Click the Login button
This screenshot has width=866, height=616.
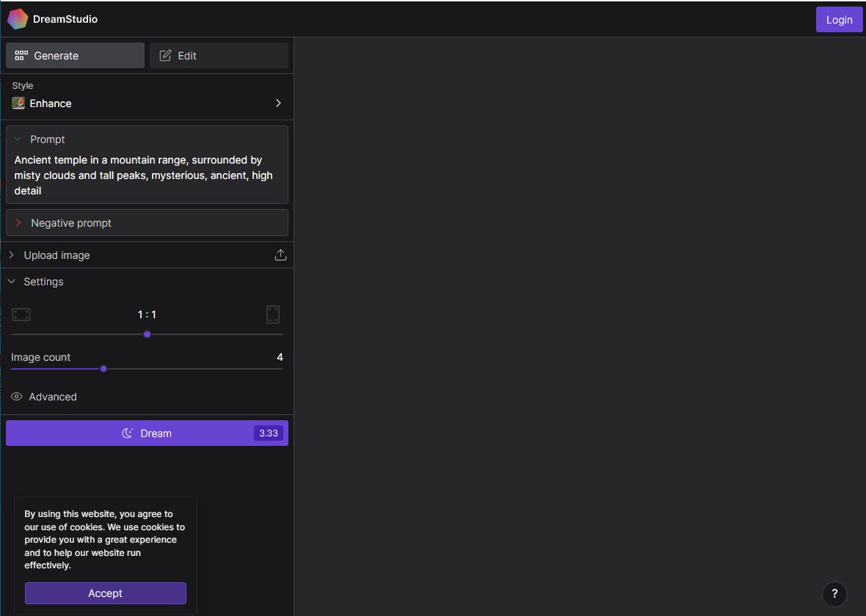839,20
